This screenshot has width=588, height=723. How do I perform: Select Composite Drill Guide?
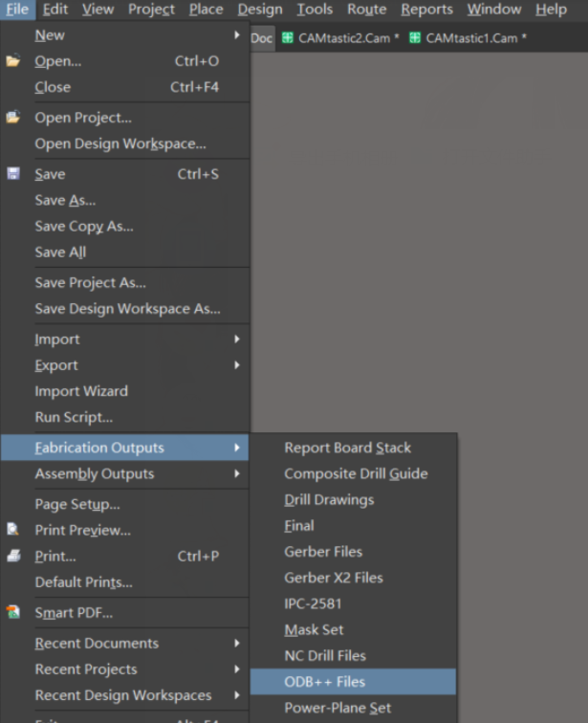(353, 473)
